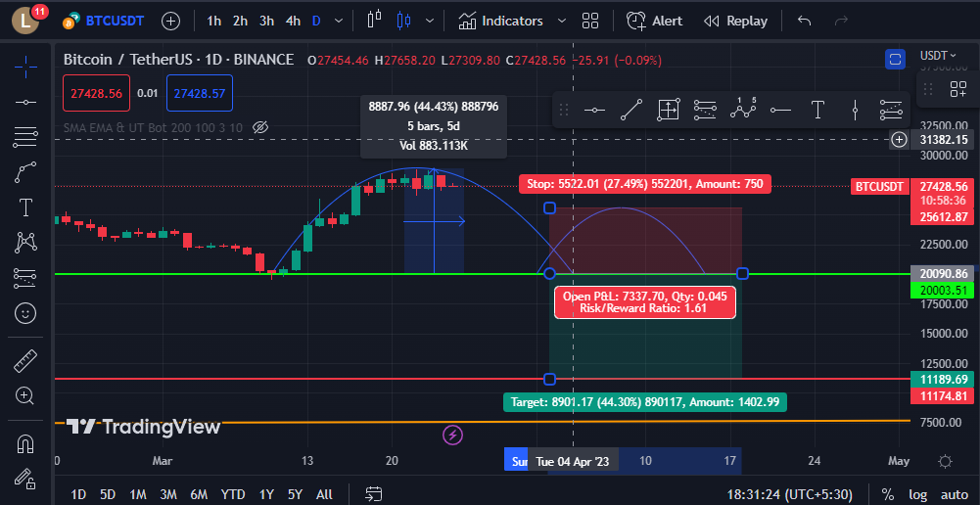Open the Indicators dialog

tap(500, 21)
